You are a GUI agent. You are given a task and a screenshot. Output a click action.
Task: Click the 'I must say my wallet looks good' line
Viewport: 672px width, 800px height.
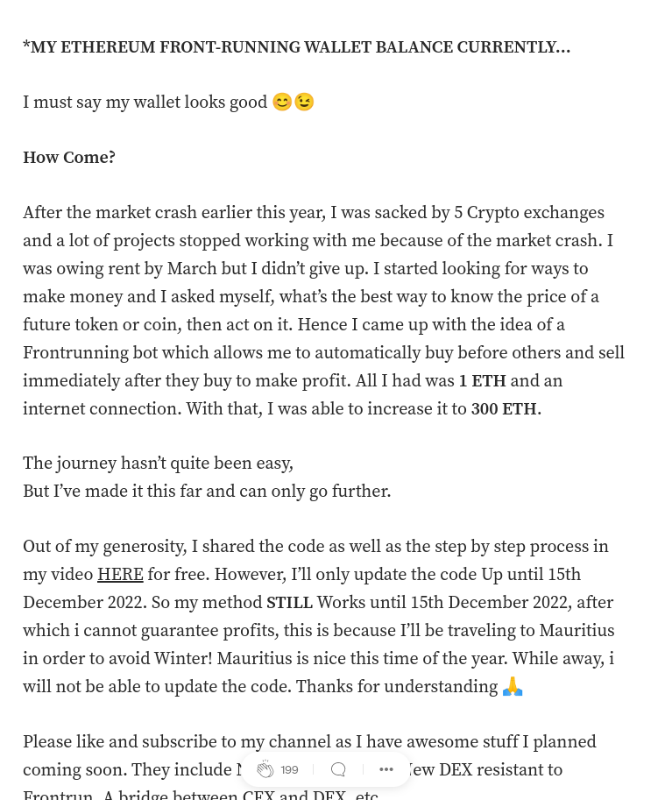(x=145, y=102)
